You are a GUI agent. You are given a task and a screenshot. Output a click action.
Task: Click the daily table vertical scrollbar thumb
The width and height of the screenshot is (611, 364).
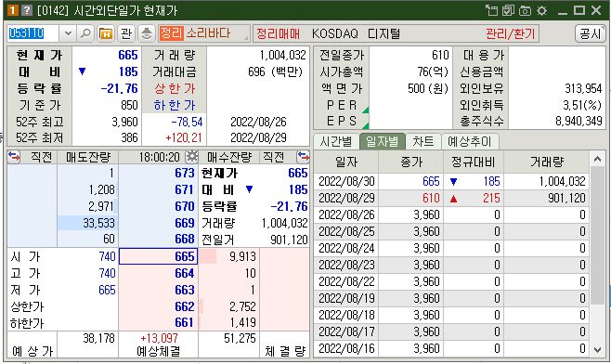tap(598, 235)
